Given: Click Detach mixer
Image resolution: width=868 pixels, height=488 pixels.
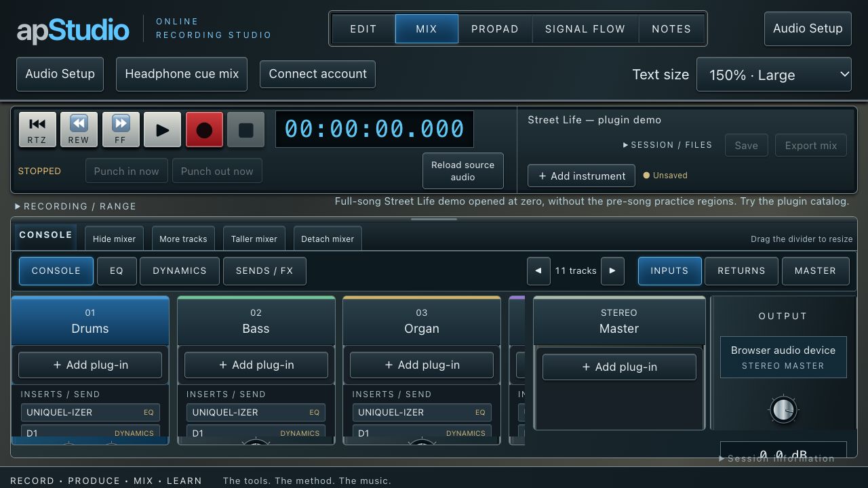Looking at the screenshot, I should (x=328, y=239).
